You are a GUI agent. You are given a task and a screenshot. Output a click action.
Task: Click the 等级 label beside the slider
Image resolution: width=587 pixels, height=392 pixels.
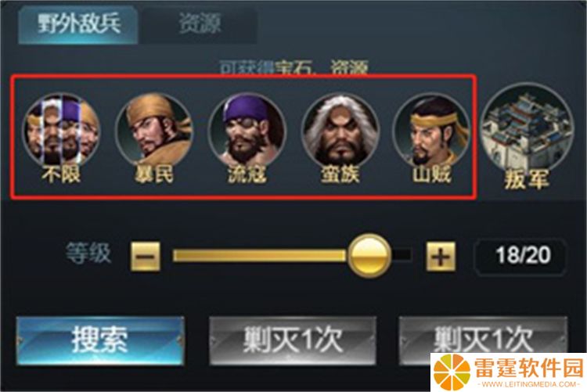[88, 254]
